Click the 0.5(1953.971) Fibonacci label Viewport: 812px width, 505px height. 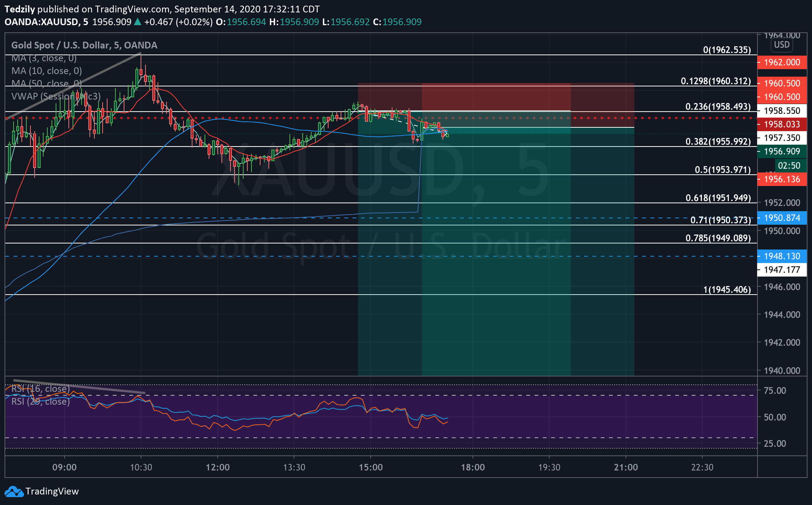click(x=723, y=170)
